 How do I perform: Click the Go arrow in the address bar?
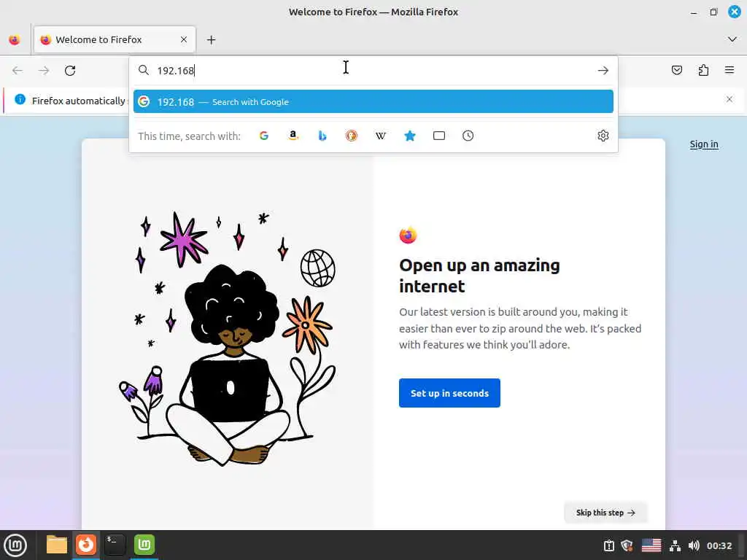point(603,71)
